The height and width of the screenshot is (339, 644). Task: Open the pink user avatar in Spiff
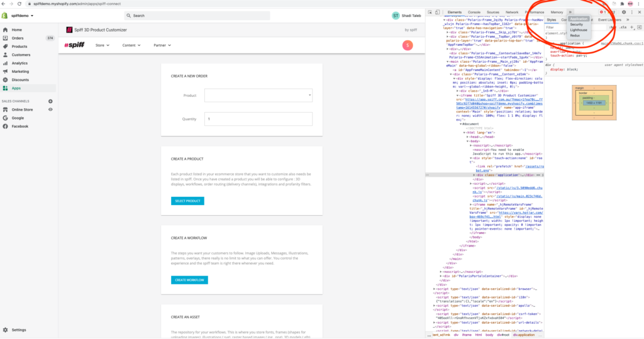pyautogui.click(x=408, y=45)
